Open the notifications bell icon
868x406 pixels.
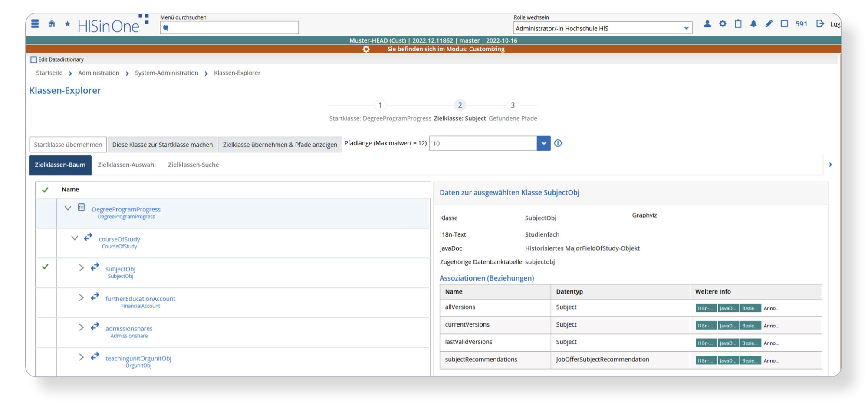coord(753,24)
